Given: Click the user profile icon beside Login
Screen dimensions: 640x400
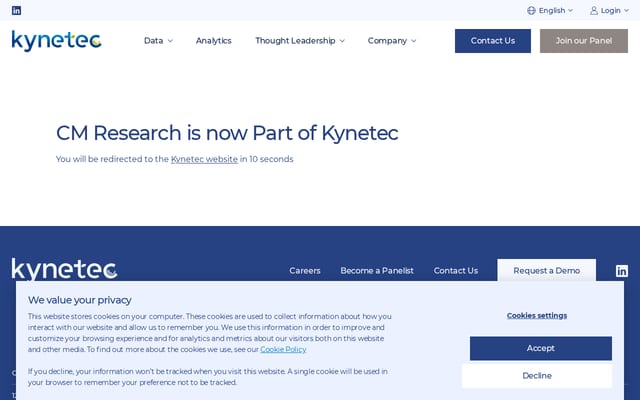Looking at the screenshot, I should pyautogui.click(x=594, y=11).
